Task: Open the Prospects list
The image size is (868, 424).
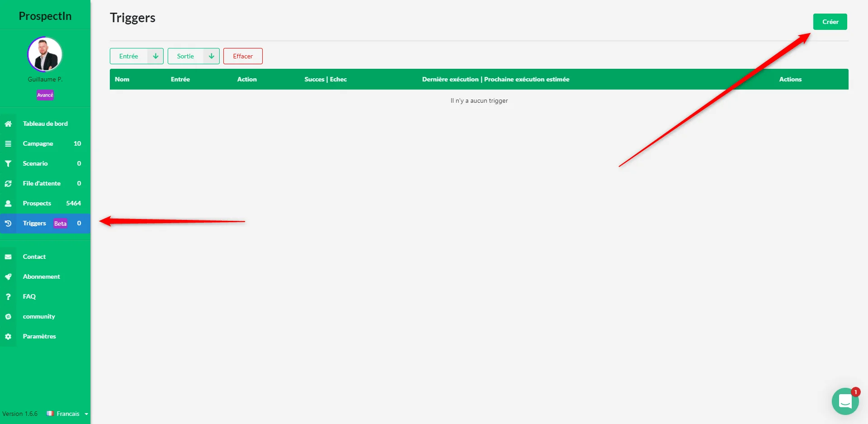Action: coord(45,203)
